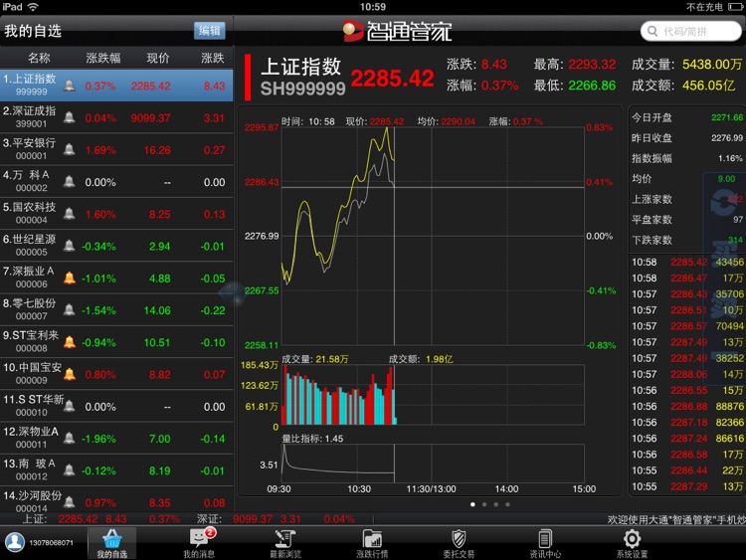Toggle the orange alert bell for 深振业A
Viewport: 746px width, 560px height.
70,279
